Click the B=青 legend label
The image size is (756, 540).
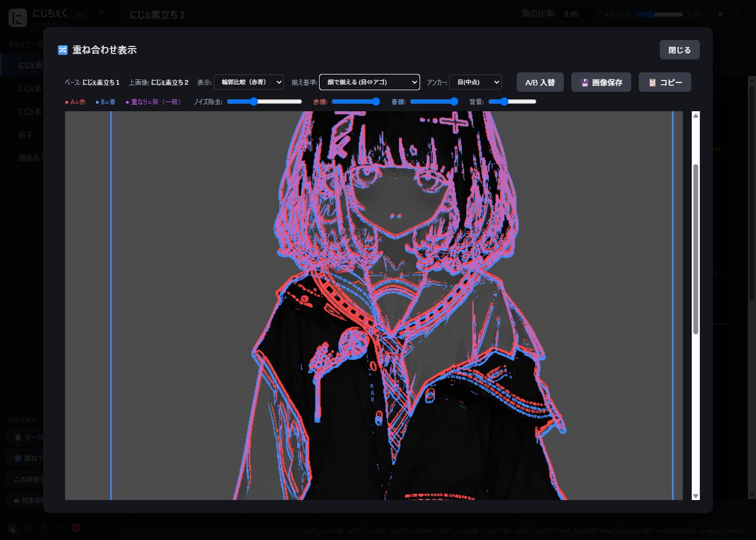click(105, 102)
